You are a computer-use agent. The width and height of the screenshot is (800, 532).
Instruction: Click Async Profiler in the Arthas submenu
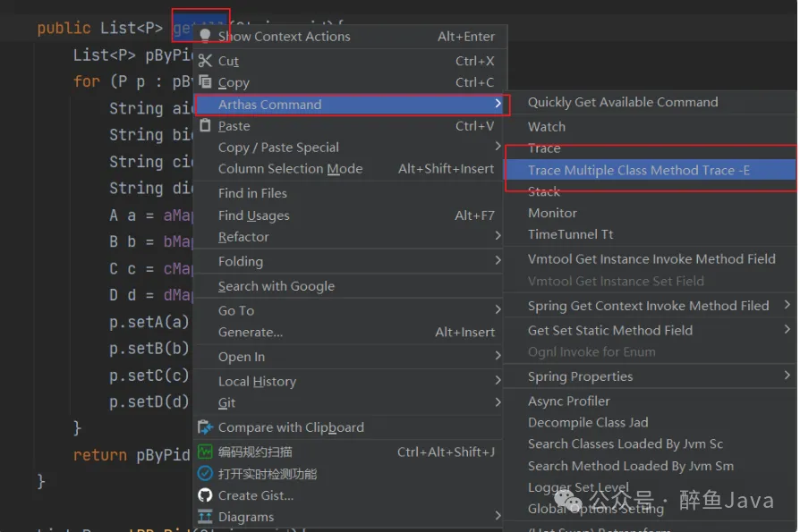[x=568, y=401]
